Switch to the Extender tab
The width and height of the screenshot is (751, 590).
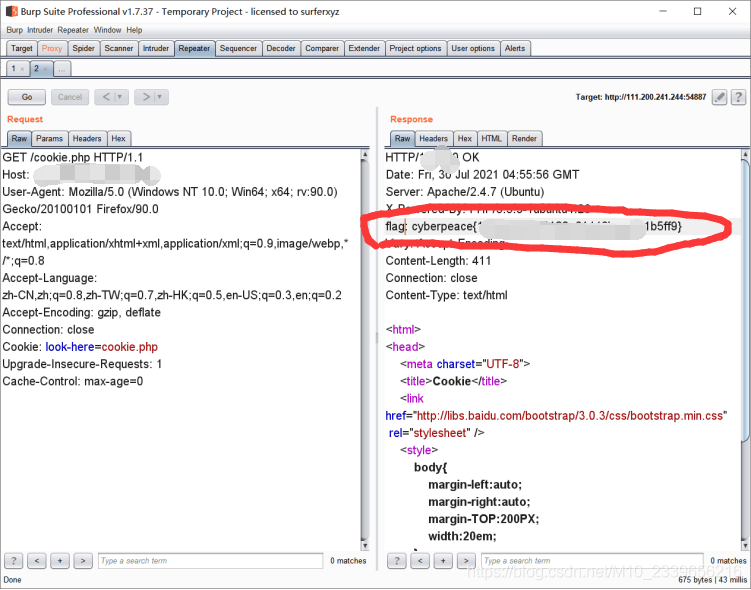click(x=364, y=48)
